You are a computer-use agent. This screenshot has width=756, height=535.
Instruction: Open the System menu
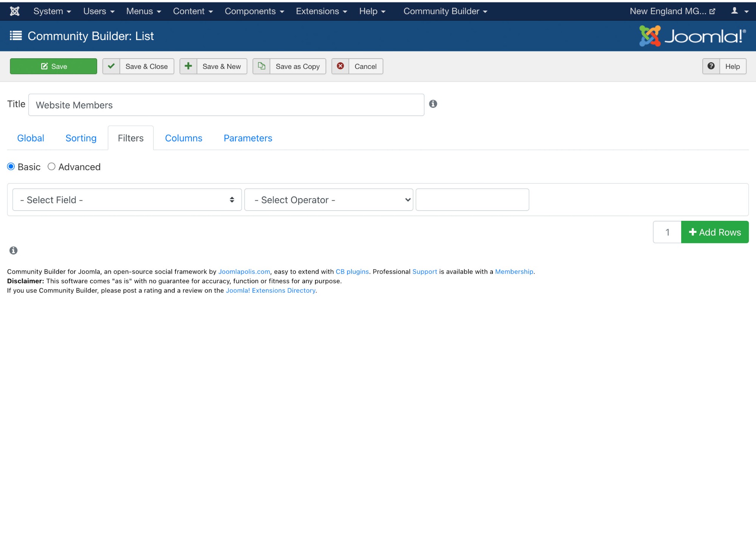coord(52,11)
